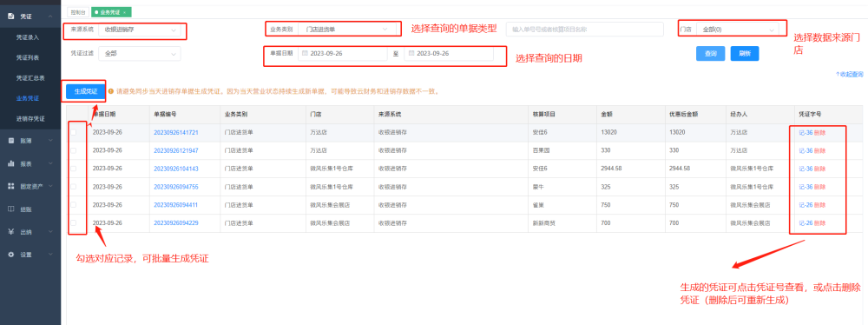Expand the 报表 sidebar section
This screenshot has width=868, height=325.
pyautogui.click(x=50, y=163)
